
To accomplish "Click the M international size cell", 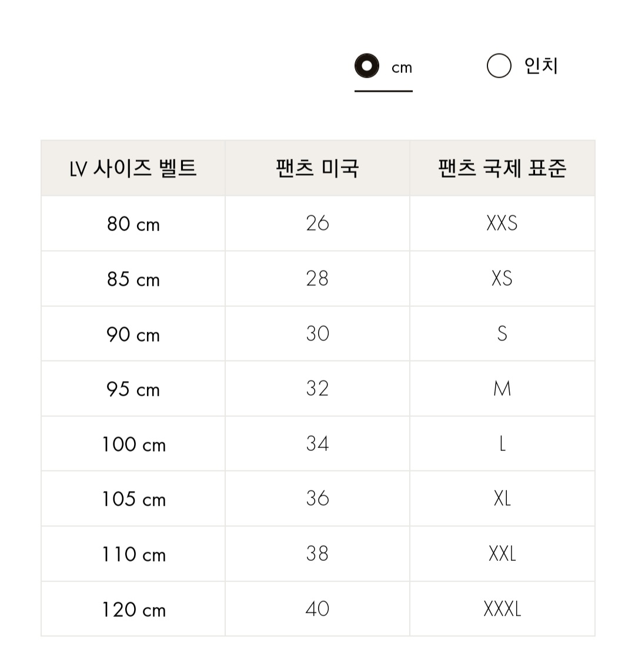I will coord(502,389).
